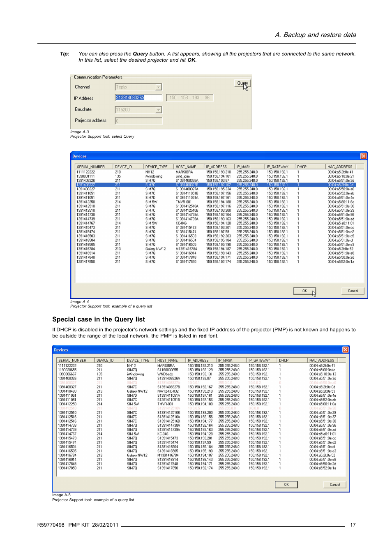
Task: Select host S1391415473 in Image A-4 list
Action: pos(186,227)
